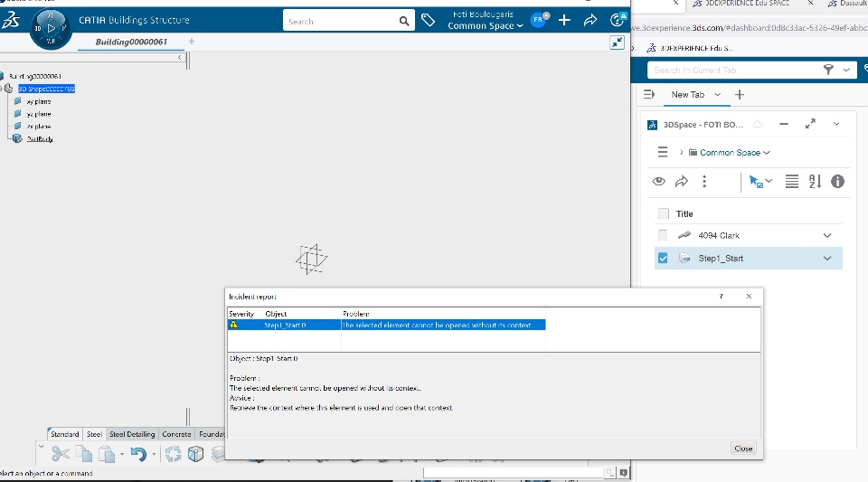Click the 3DS logo in CATIA header

coord(11,21)
